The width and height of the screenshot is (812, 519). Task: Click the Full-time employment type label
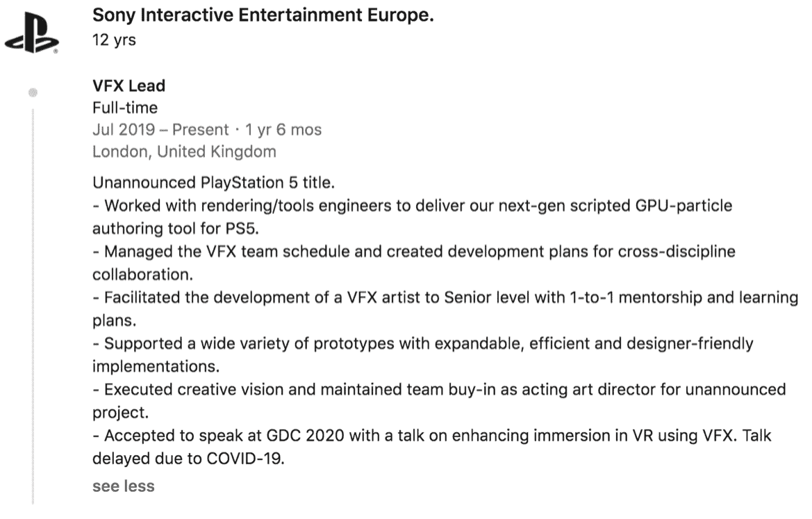125,108
